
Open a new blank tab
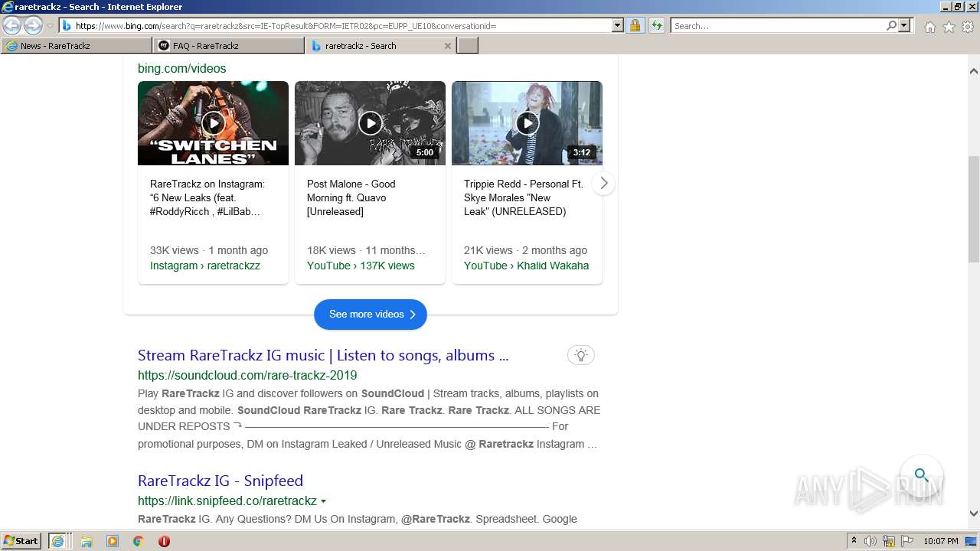(x=468, y=46)
